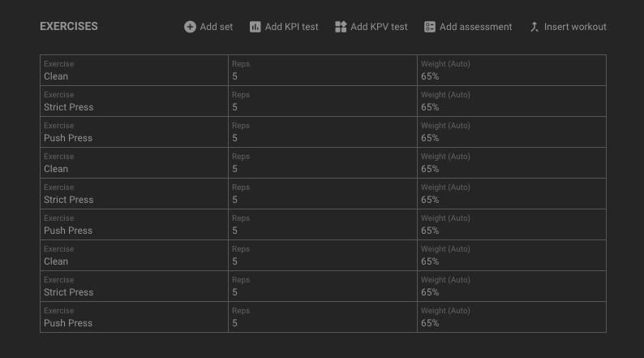The height and width of the screenshot is (358, 644).
Task: Click the Add set plus icon
Action: [190, 27]
